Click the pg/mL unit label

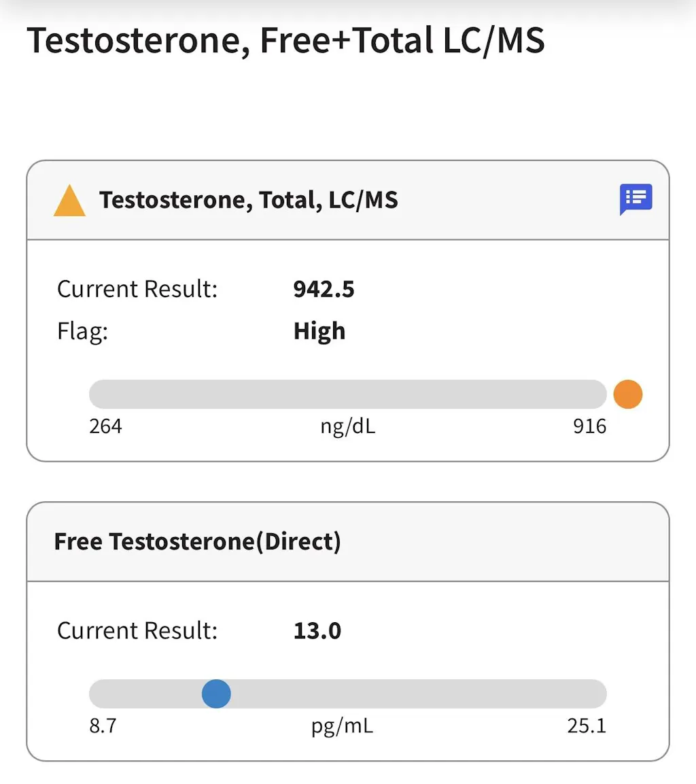(342, 727)
